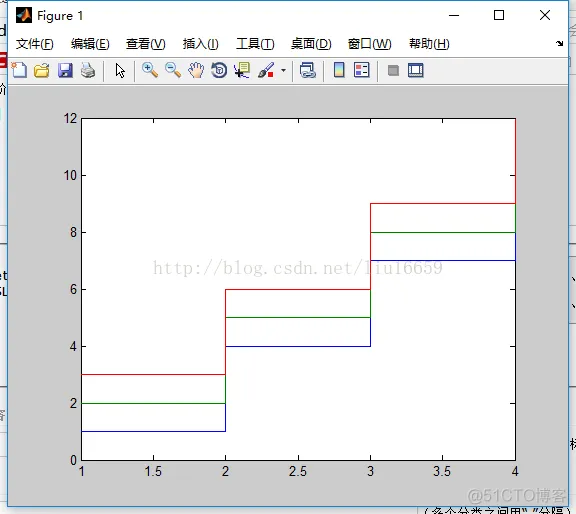The width and height of the screenshot is (576, 514).
Task: Activate the Zoom Out magnifier tool
Action: coord(173,70)
